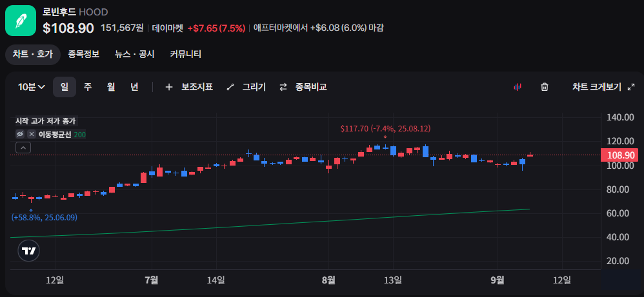
Task: Click the trash can delete icon
Action: point(545,87)
